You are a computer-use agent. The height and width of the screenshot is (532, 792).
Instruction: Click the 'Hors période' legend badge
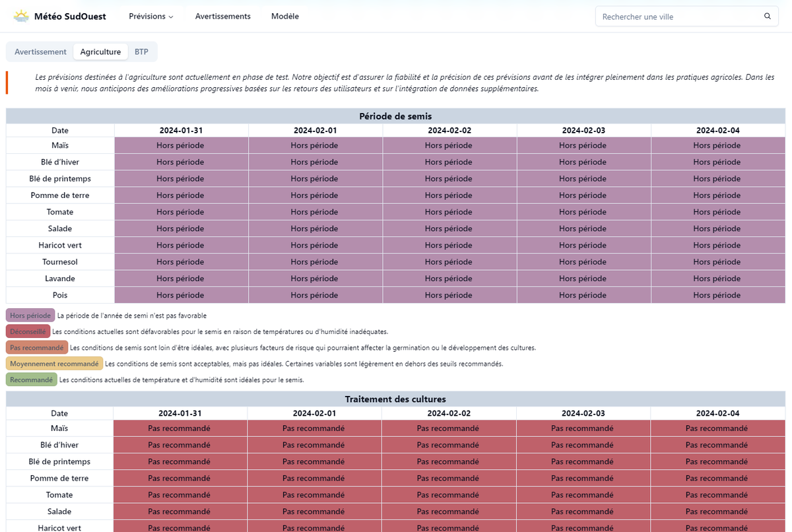[30, 316]
